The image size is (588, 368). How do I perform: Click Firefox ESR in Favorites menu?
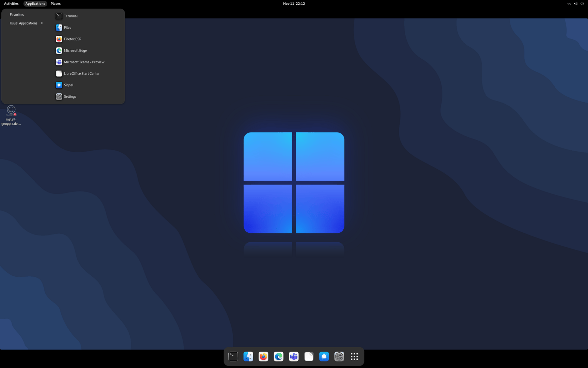pos(72,39)
